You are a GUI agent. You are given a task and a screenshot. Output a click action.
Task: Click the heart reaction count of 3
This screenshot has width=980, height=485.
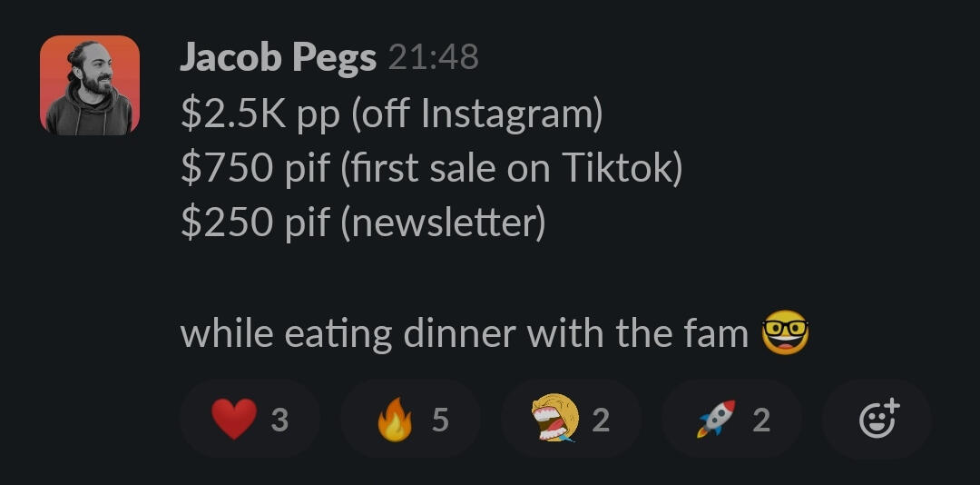[279, 420]
